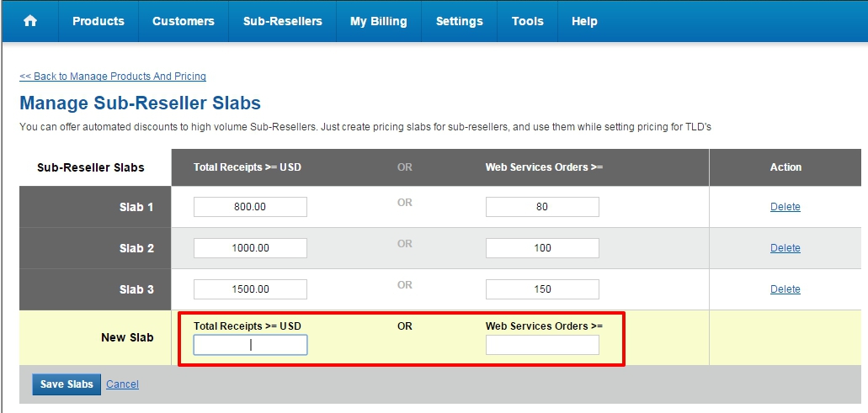The height and width of the screenshot is (413, 868).
Task: Click the Cancel link
Action: click(122, 384)
